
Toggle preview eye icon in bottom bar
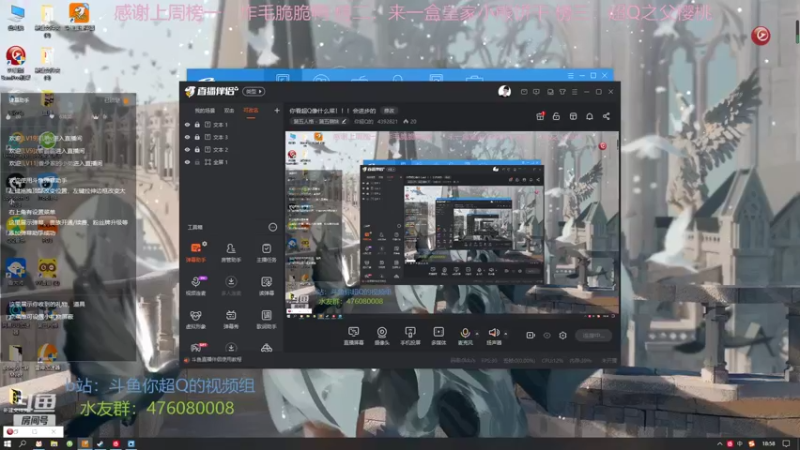click(547, 335)
